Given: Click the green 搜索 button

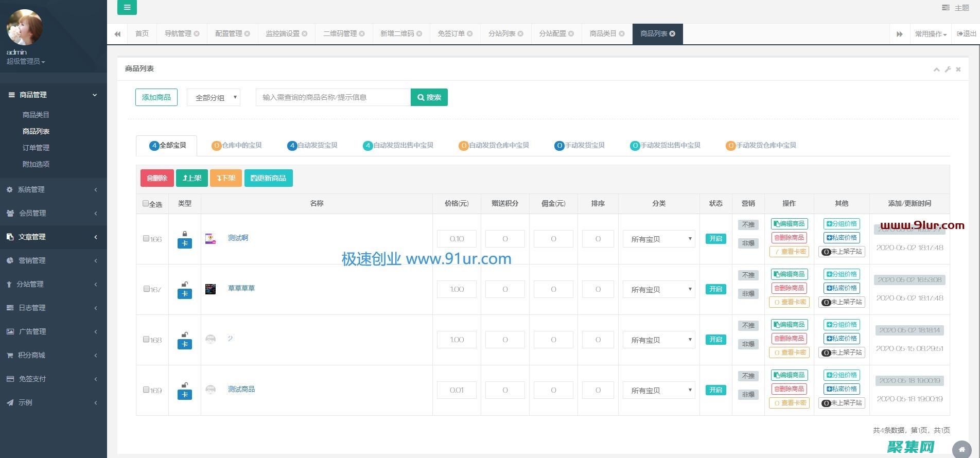Looking at the screenshot, I should click(x=429, y=97).
